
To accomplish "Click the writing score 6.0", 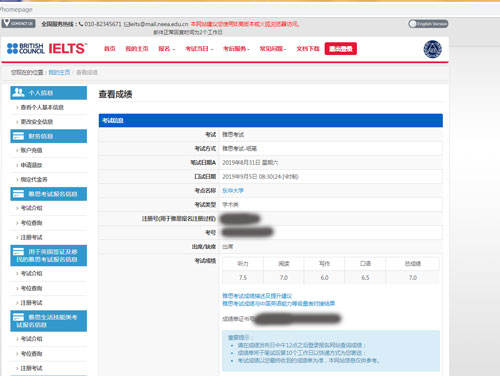I will click(324, 278).
